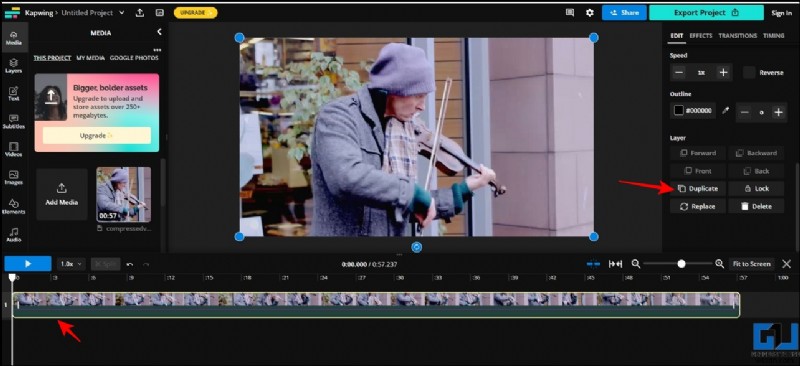Select the 00:57 video thumbnail in the media panel

pyautogui.click(x=123, y=194)
